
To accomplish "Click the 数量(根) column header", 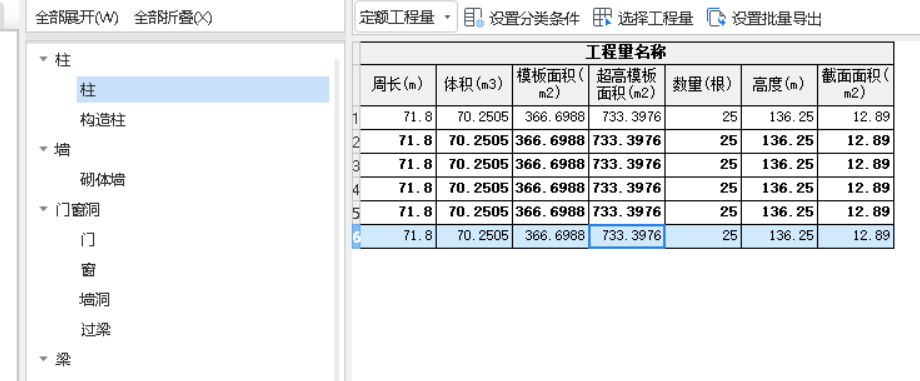I will click(x=703, y=85).
